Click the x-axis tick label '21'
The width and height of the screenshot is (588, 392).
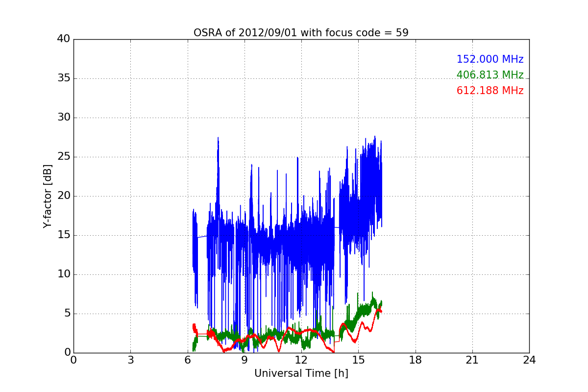click(472, 360)
